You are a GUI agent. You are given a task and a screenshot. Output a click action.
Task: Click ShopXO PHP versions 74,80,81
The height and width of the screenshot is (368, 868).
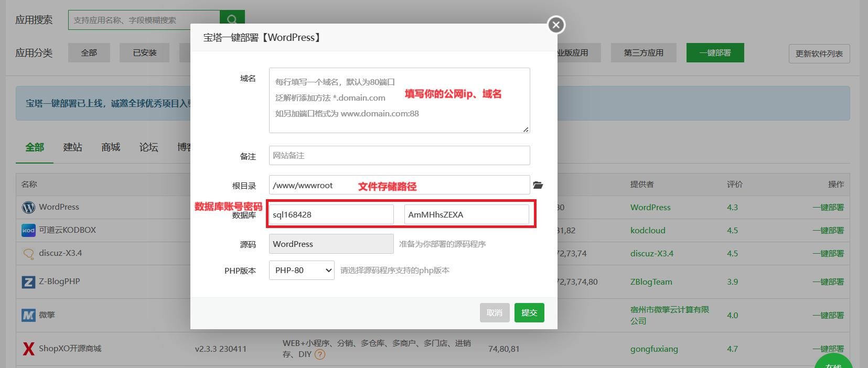point(503,349)
